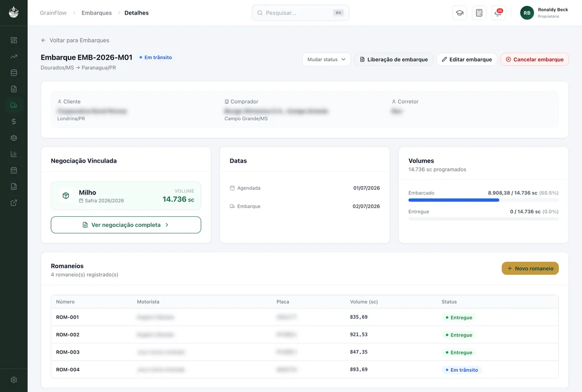The height and width of the screenshot is (392, 582).
Task: Click Entregue status badge in ROM-001 row
Action: tap(459, 317)
